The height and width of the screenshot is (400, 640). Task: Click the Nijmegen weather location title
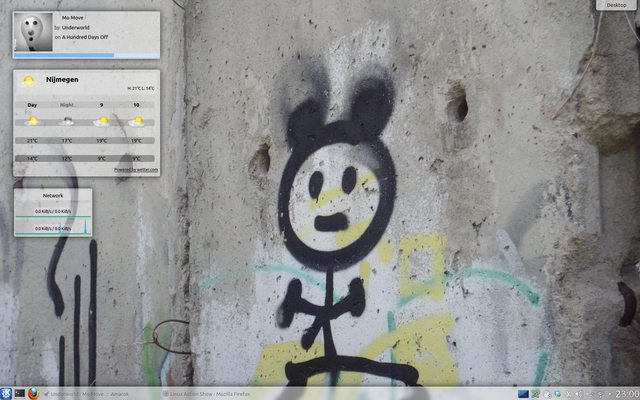[x=62, y=80]
